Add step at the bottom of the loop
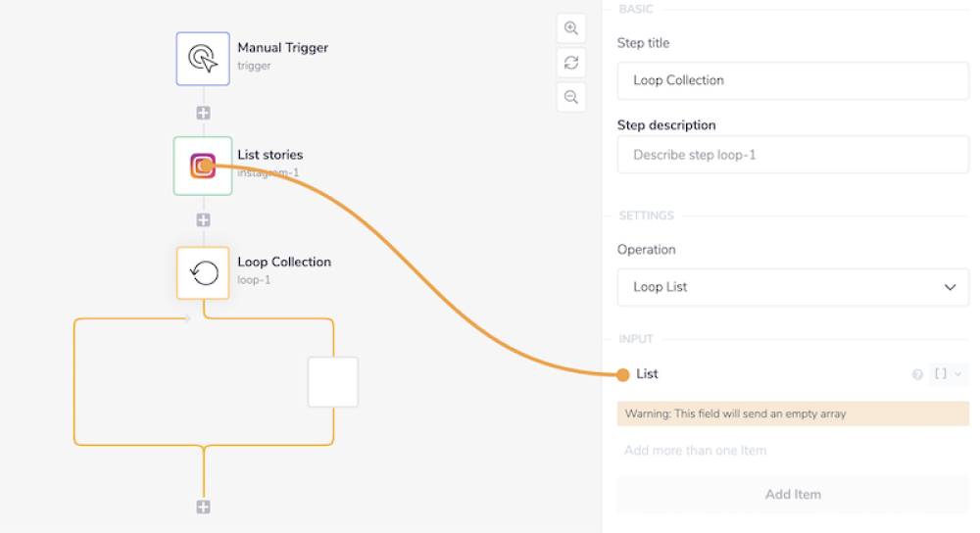This screenshot has height=533, width=980. tap(203, 507)
